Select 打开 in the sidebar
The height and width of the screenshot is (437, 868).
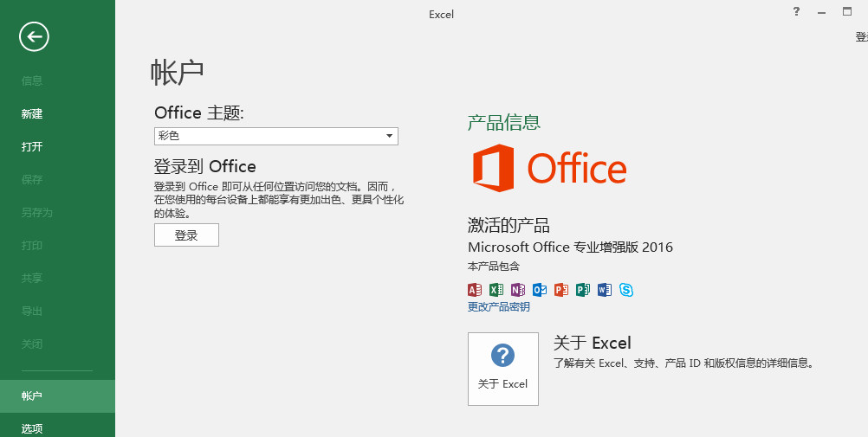pyautogui.click(x=32, y=146)
